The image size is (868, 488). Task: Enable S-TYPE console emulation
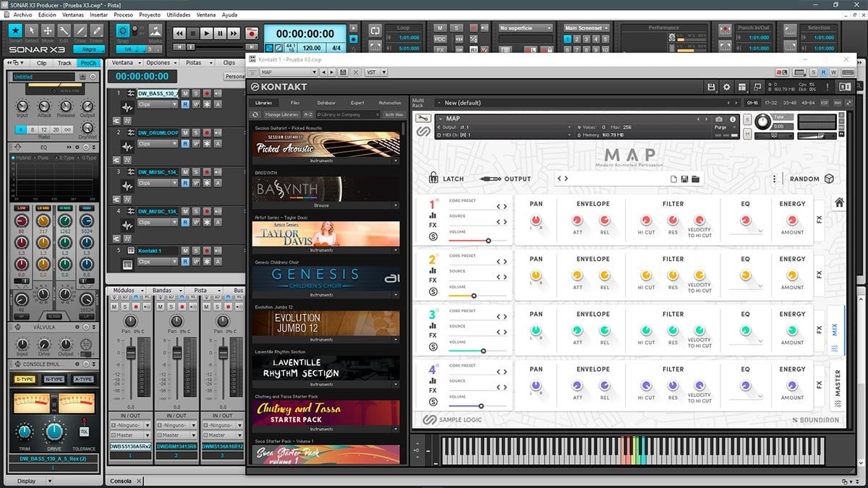pyautogui.click(x=25, y=379)
